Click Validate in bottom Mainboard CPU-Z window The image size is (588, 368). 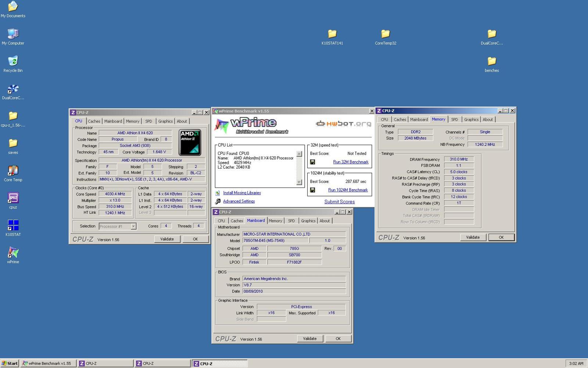tap(310, 339)
